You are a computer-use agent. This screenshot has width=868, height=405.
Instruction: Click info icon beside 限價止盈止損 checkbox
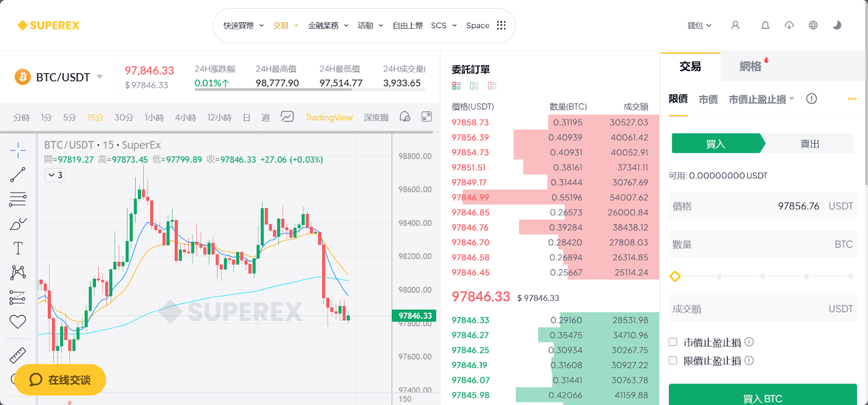749,361
